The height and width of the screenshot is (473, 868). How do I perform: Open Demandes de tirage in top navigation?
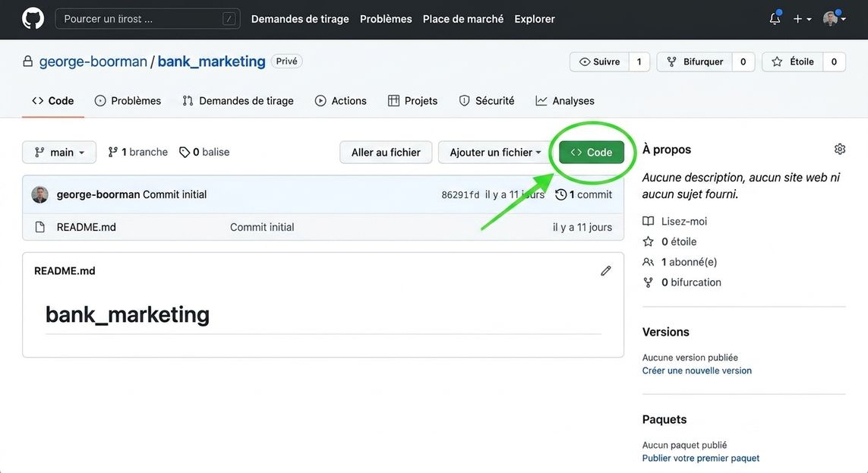point(300,19)
